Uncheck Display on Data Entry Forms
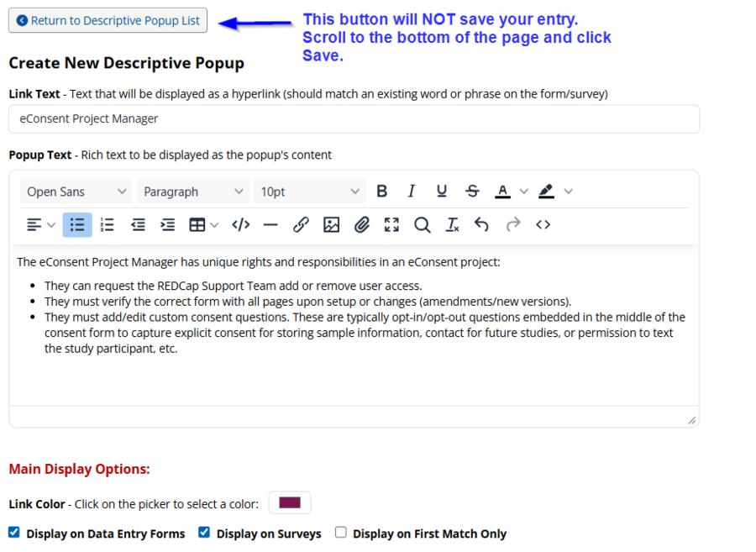Screen dimensions: 756x552 point(13,532)
